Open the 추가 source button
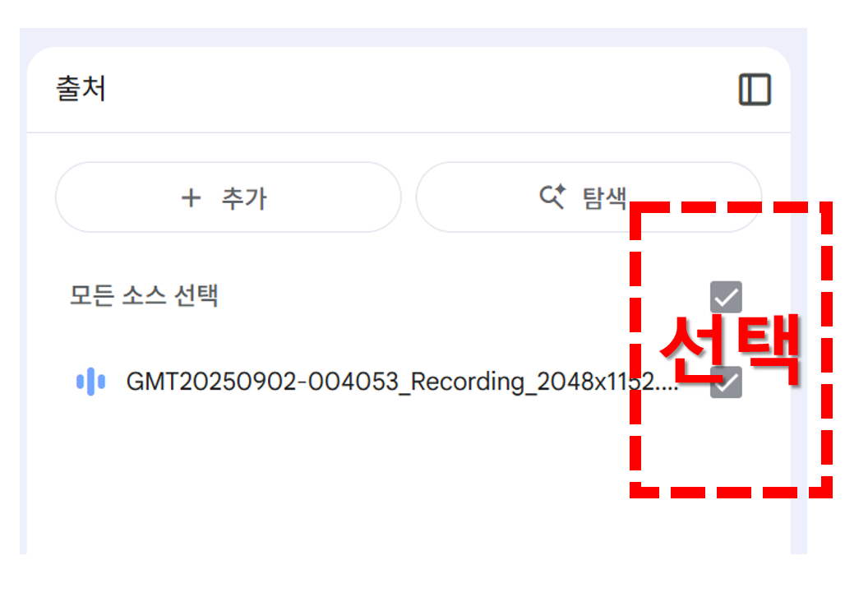 228,197
